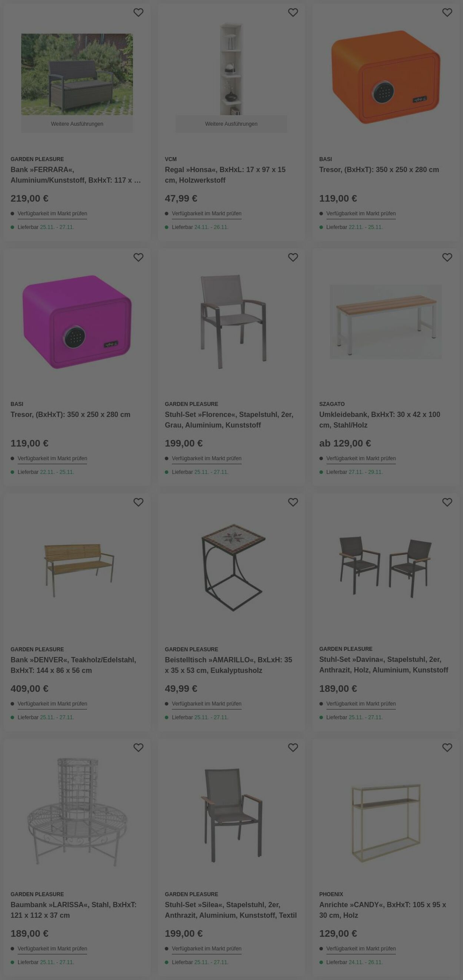The width and height of the screenshot is (463, 980).
Task: Open Umkleidebank product title link
Action: pos(379,420)
